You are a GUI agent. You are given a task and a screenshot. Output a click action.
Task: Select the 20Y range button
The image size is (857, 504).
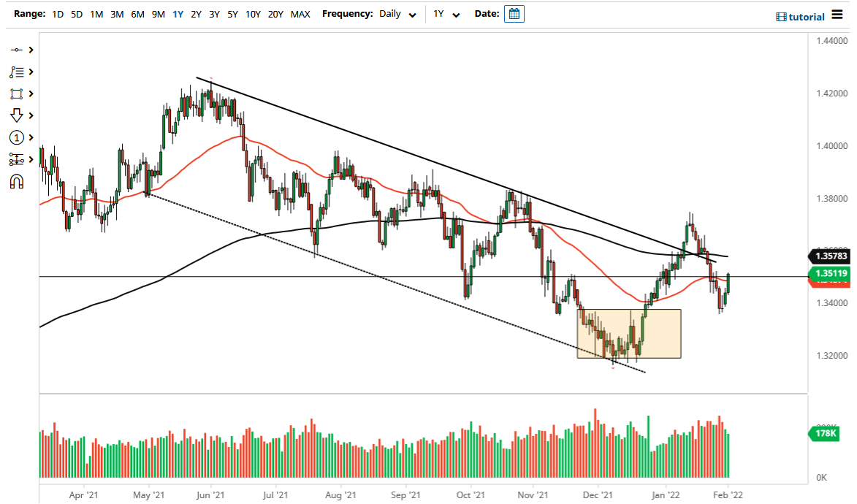[x=276, y=14]
